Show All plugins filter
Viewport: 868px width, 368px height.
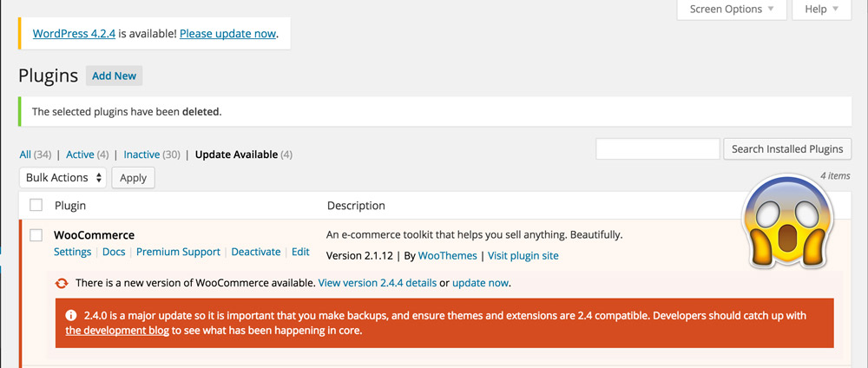click(x=25, y=154)
